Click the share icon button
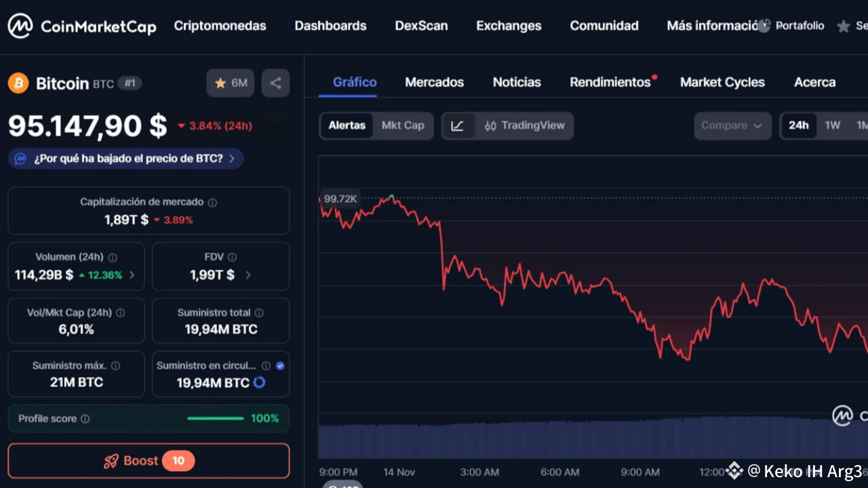 pyautogui.click(x=275, y=83)
